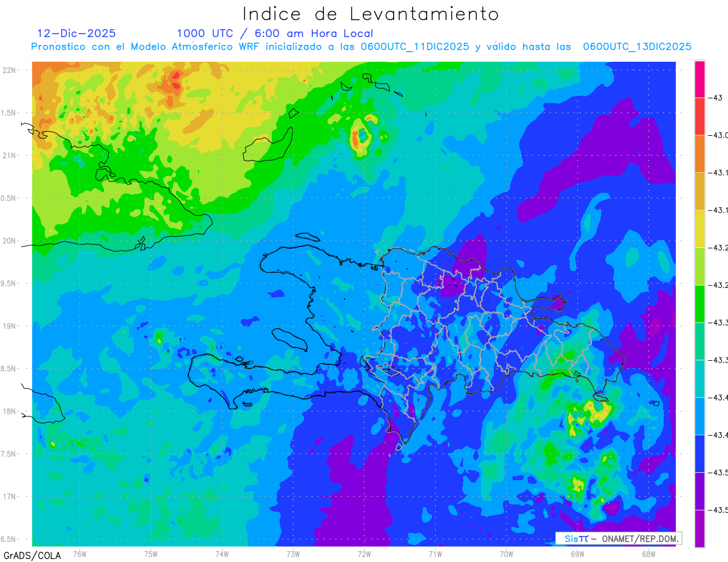The image size is (728, 562).
Task: Click the '17N' latitude label
Action: coord(10,497)
